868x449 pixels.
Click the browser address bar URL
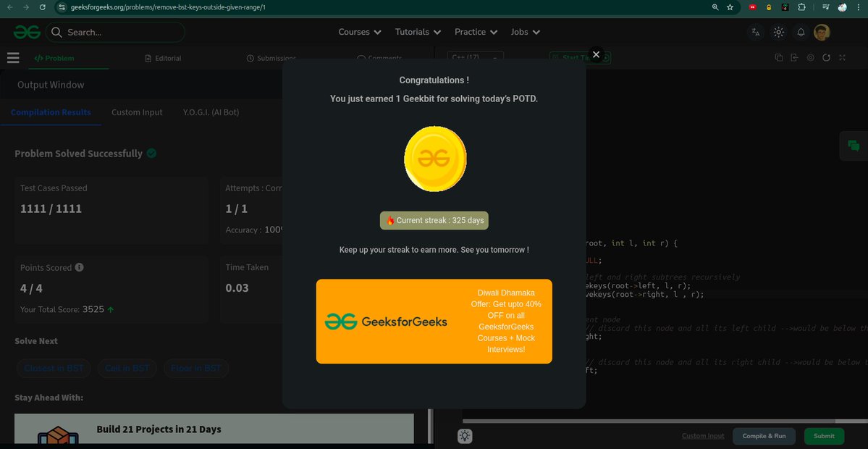click(168, 7)
